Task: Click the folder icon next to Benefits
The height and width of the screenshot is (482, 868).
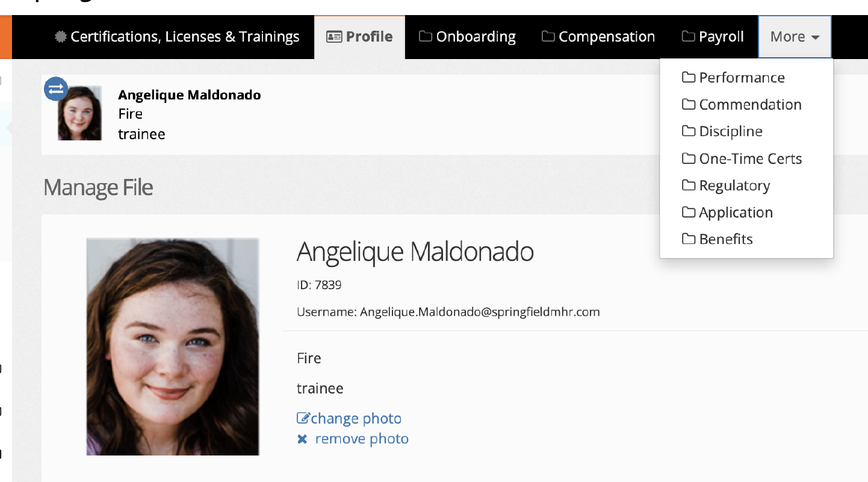Action: tap(689, 239)
